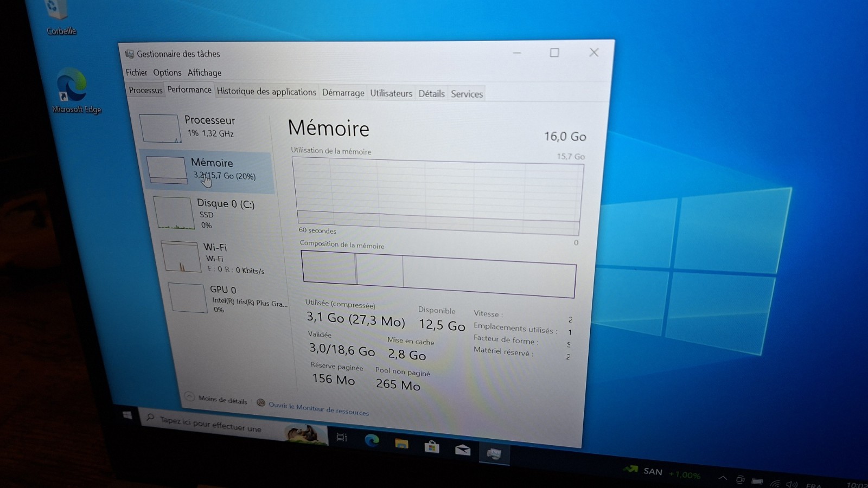
Task: Click the 16,0 Go total memory value
Action: (565, 136)
